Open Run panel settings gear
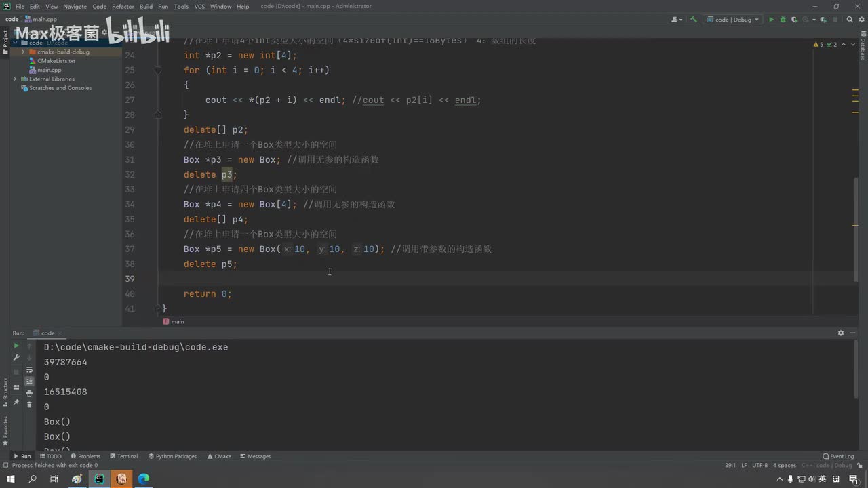The image size is (868, 488). coord(841,333)
